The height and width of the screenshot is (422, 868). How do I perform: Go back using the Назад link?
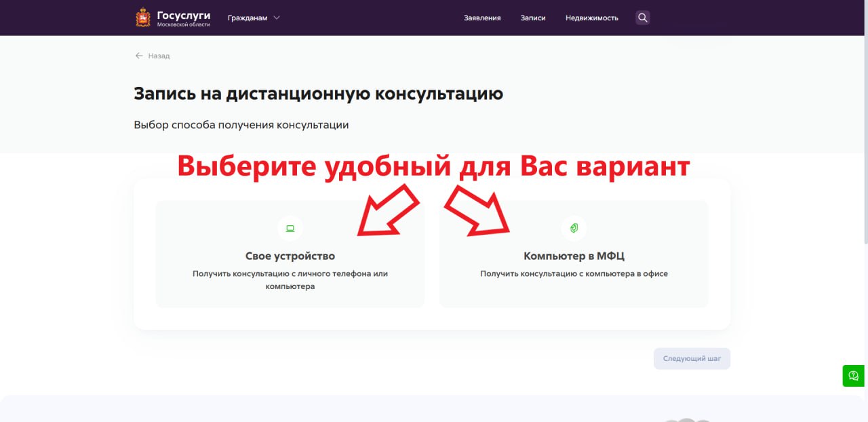[x=159, y=56]
